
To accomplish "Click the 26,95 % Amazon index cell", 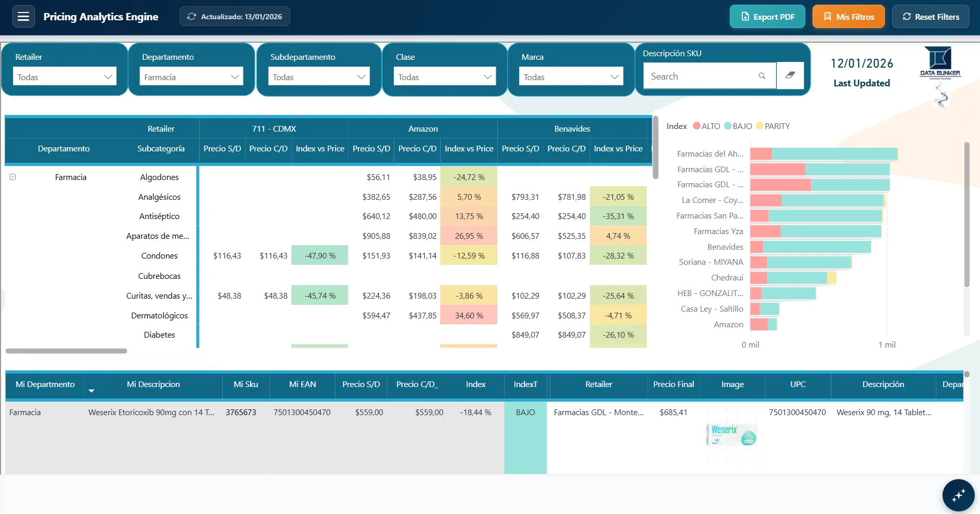I will (x=469, y=236).
